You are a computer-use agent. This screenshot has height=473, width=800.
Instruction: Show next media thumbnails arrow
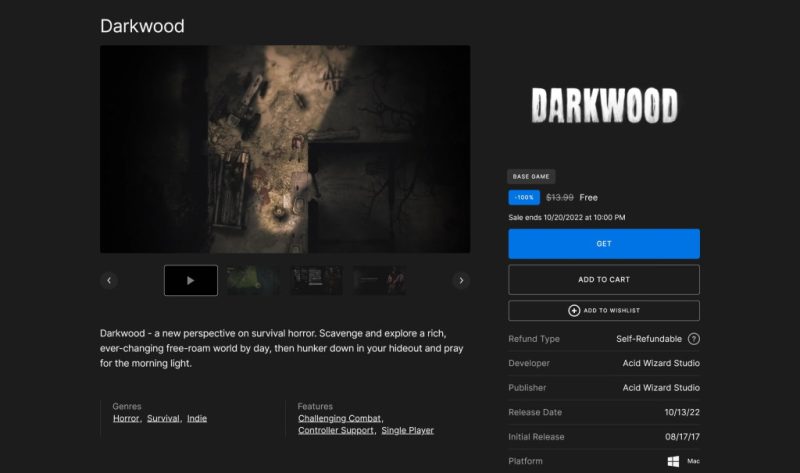[x=461, y=280]
